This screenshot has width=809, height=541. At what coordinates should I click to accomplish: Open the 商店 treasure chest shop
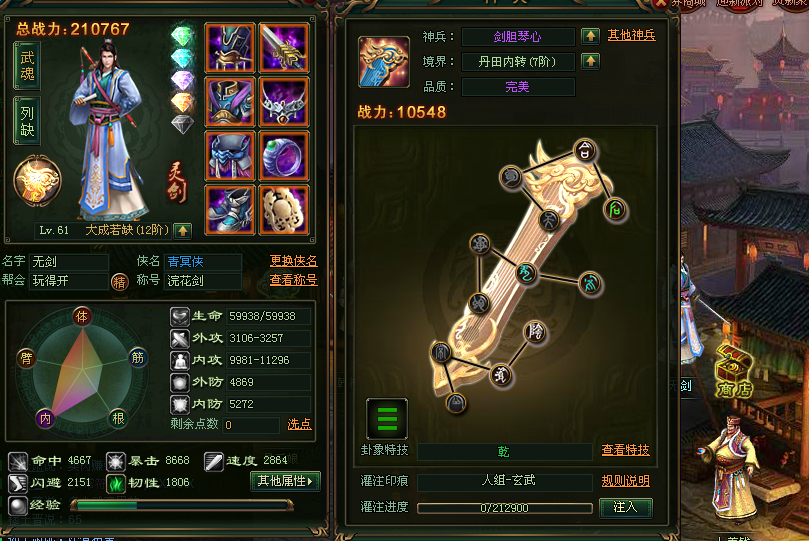tap(734, 372)
